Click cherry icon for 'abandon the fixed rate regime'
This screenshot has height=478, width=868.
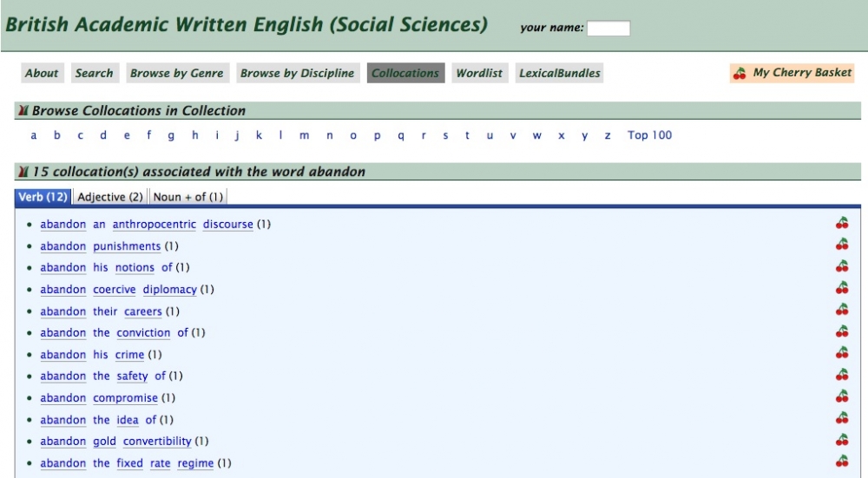[x=842, y=462]
